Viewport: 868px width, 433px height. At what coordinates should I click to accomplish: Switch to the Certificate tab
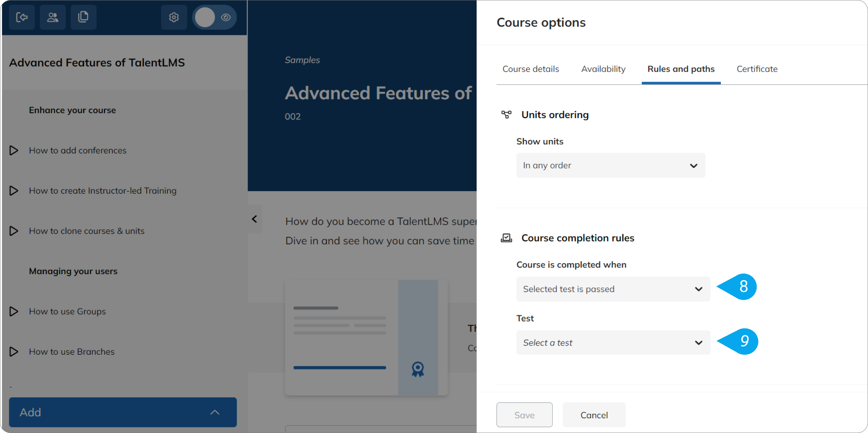pyautogui.click(x=757, y=69)
